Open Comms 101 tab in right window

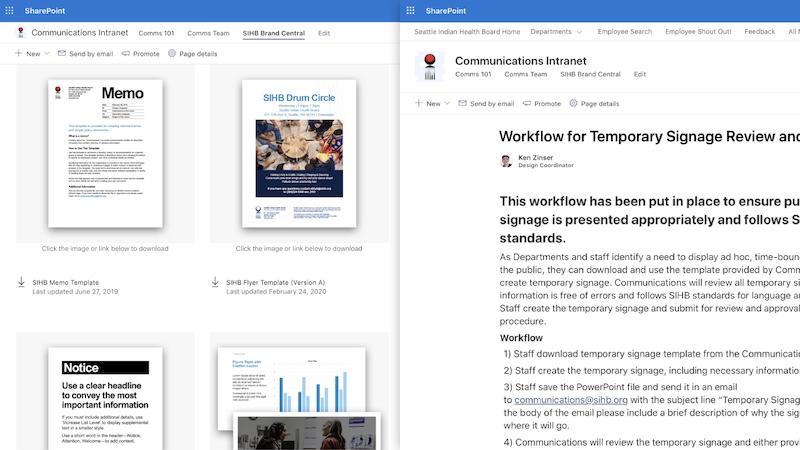pyautogui.click(x=473, y=74)
